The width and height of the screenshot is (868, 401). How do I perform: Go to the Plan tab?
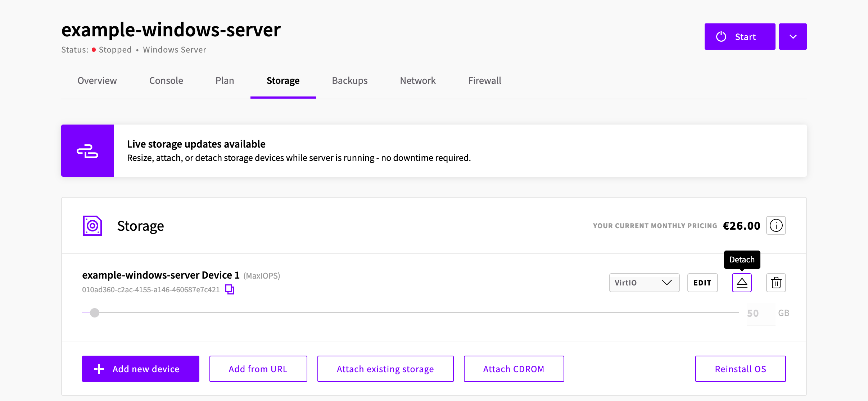225,81
